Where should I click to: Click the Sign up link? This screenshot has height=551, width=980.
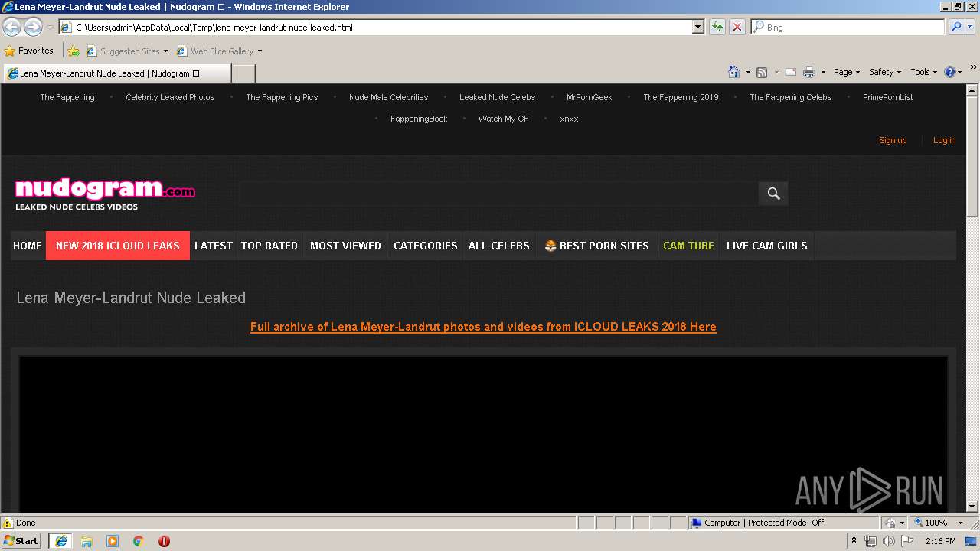click(893, 140)
